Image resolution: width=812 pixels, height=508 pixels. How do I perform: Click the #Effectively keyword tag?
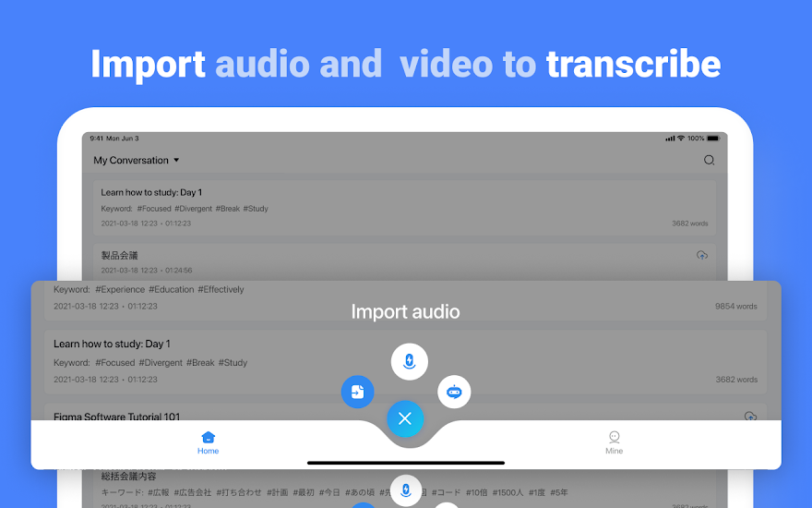pos(221,289)
